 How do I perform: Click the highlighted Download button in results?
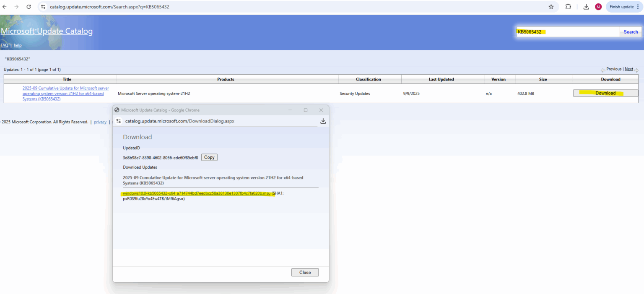click(605, 93)
